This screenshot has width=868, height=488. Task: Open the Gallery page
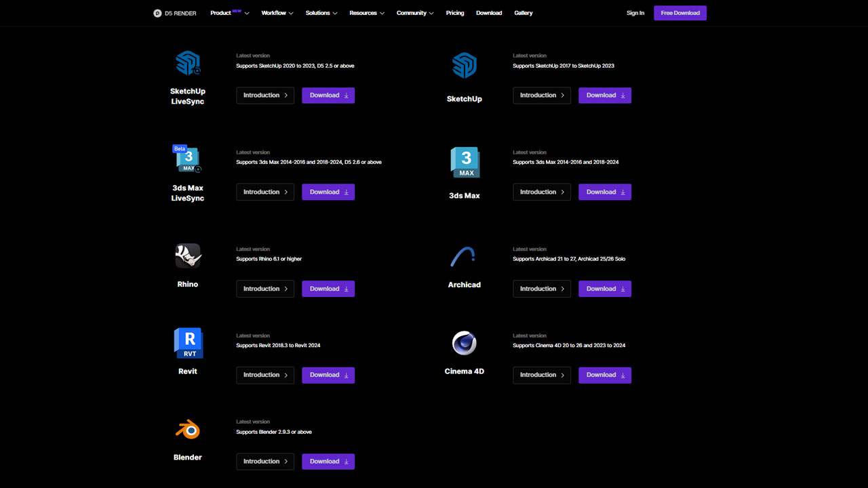524,13
